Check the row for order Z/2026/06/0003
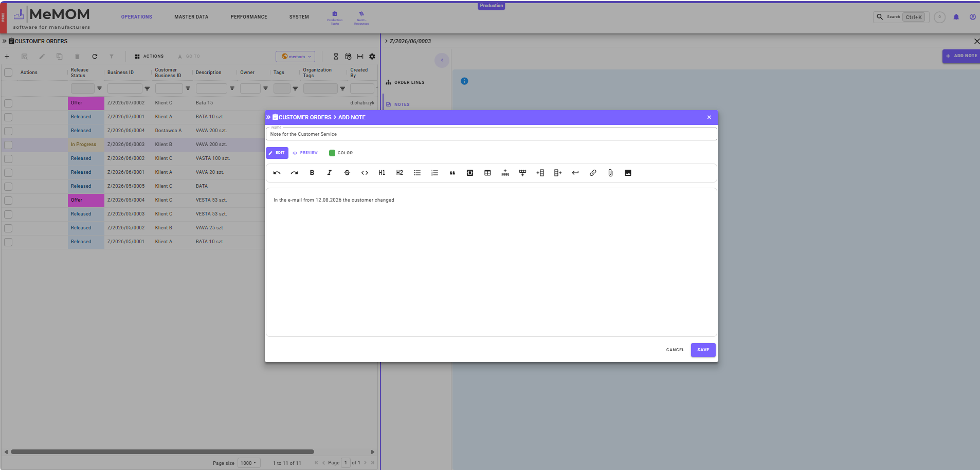The width and height of the screenshot is (980, 470). (8, 145)
